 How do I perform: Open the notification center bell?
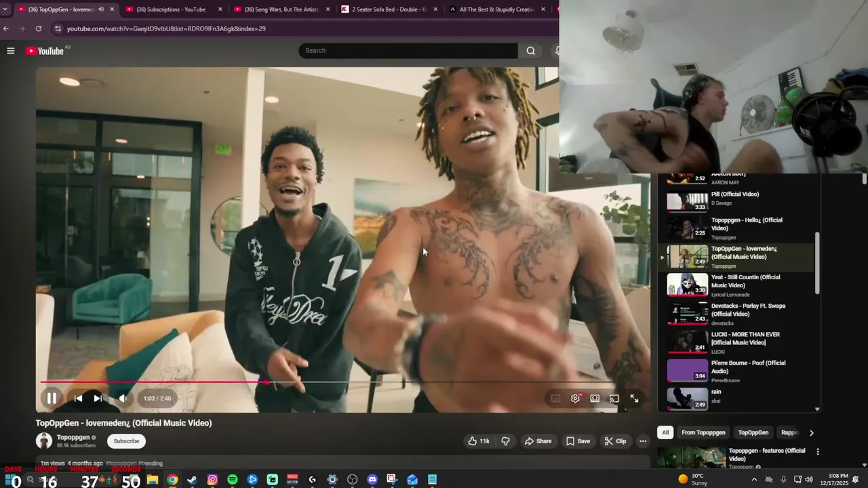(x=856, y=479)
